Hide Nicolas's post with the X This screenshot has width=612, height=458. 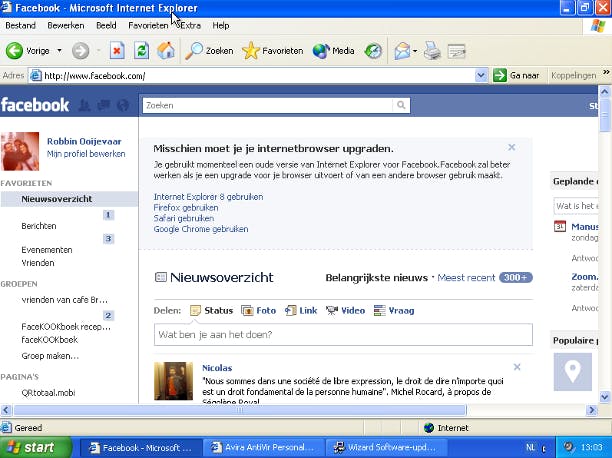tap(517, 367)
